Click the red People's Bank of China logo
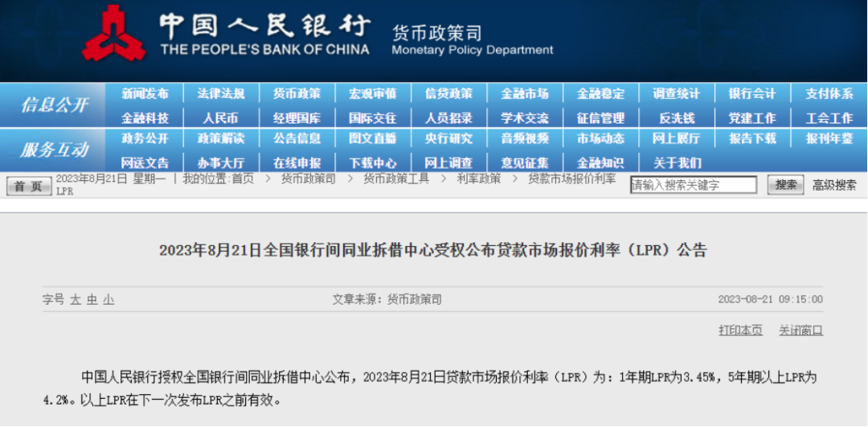Viewport: 868px width, 427px height. [x=114, y=33]
